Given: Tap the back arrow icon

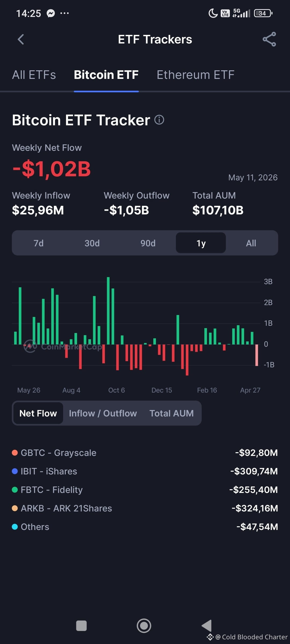Looking at the screenshot, I should pyautogui.click(x=21, y=39).
